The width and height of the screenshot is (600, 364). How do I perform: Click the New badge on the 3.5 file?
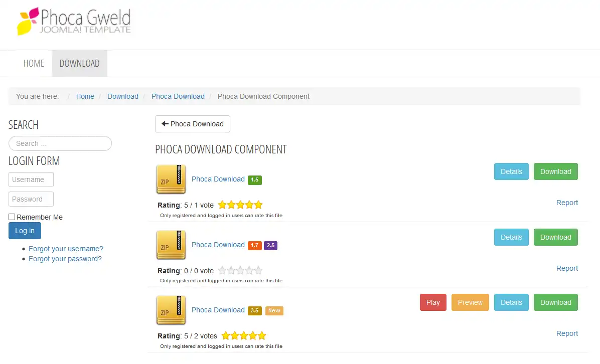pyautogui.click(x=274, y=310)
